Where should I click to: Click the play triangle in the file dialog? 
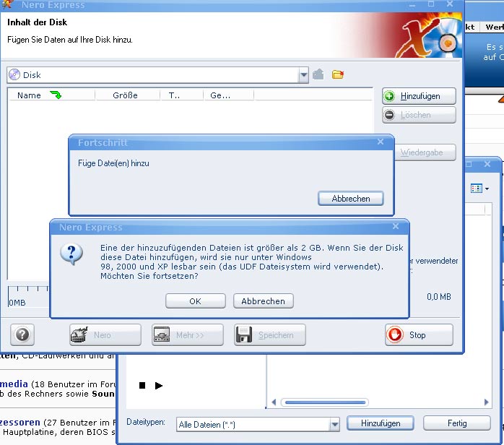pos(159,385)
